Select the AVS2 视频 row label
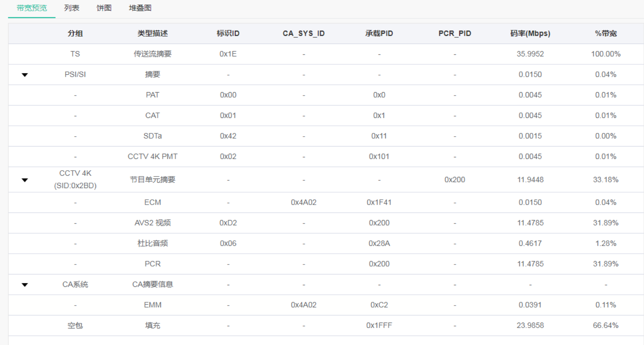The width and height of the screenshot is (644, 345). 153,223
